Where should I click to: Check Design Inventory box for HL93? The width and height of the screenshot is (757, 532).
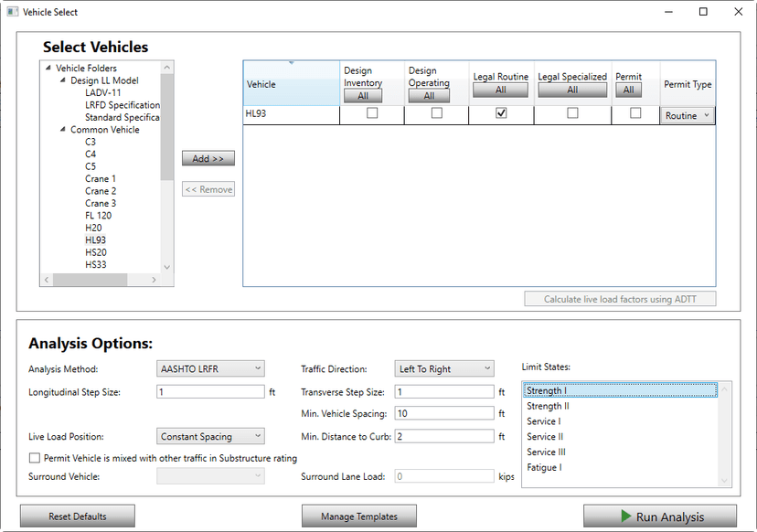pos(372,114)
